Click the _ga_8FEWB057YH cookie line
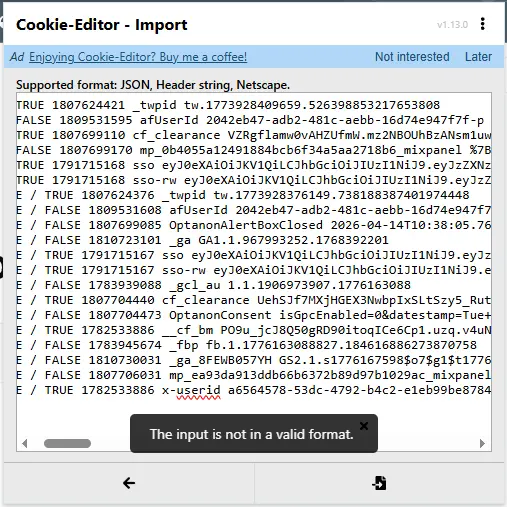 click(x=254, y=360)
